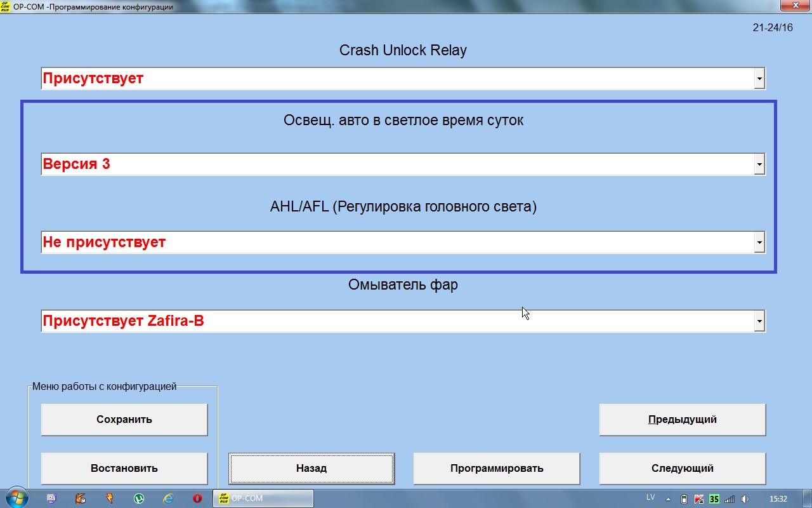The width and height of the screenshot is (812, 508).
Task: Go to Предыдущий configuration page
Action: 683,420
